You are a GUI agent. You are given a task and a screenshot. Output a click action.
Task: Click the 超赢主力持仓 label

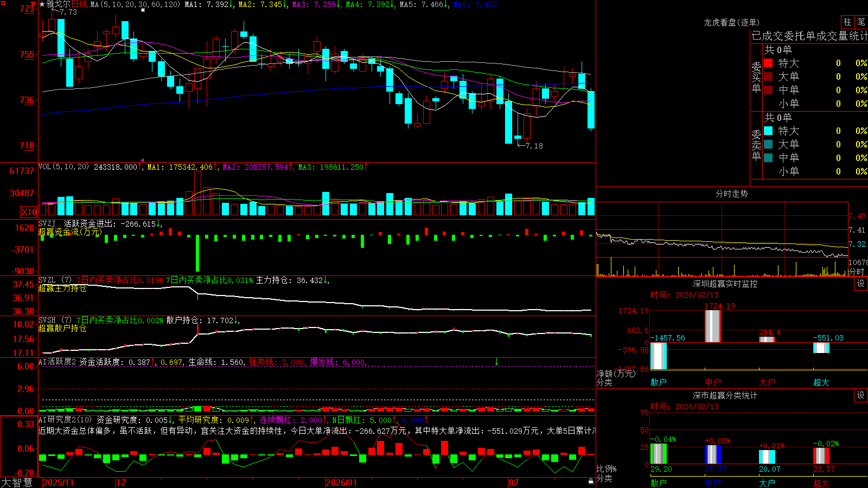pos(62,288)
